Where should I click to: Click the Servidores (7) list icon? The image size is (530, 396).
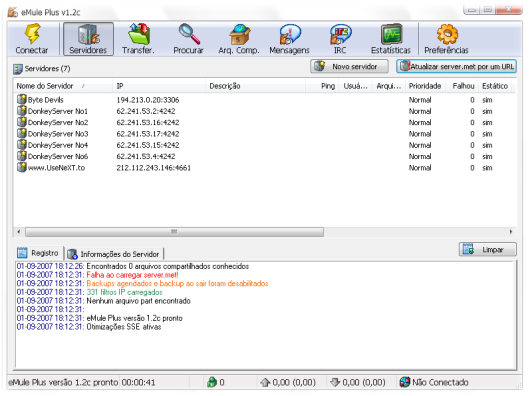click(x=18, y=69)
